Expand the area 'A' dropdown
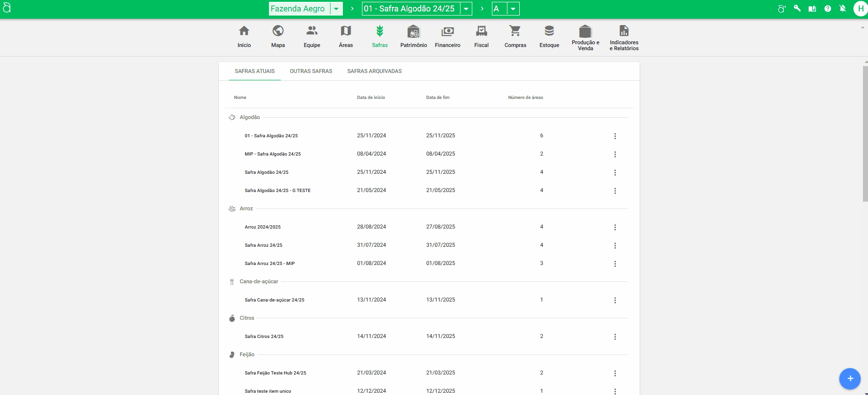 [x=513, y=9]
